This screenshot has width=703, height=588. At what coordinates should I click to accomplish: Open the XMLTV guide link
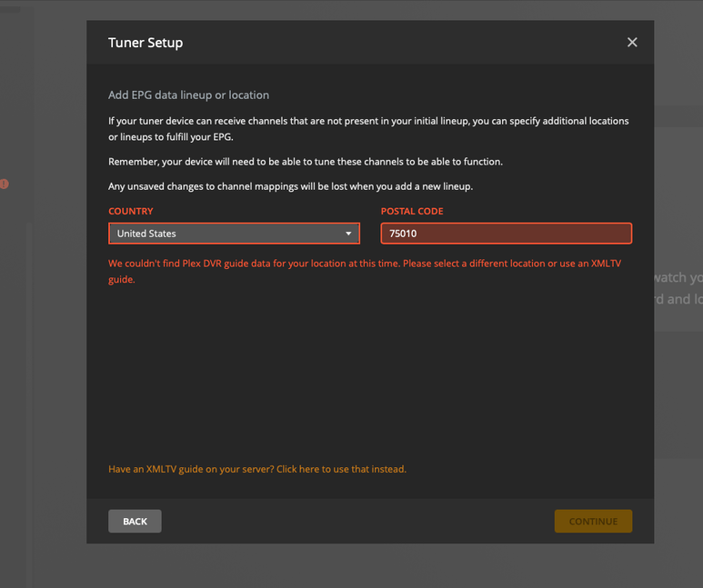[257, 469]
